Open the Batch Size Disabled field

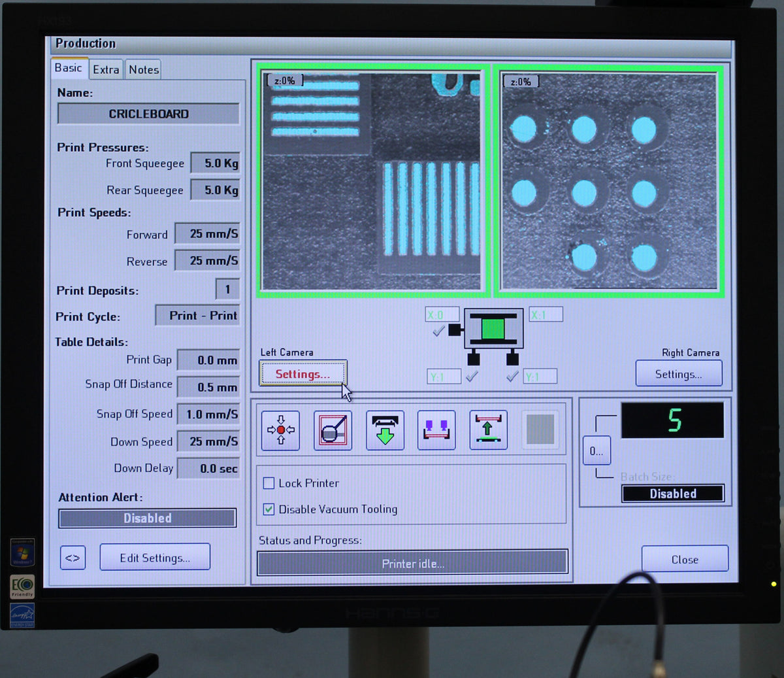(673, 494)
